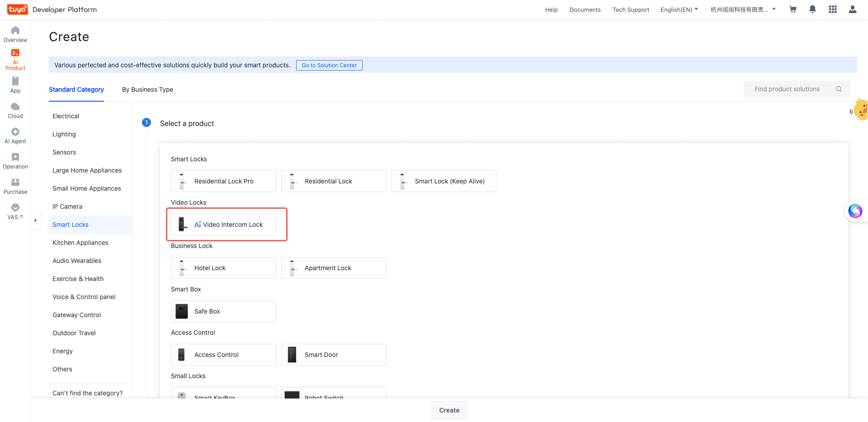Open the Overview home icon in sidebar
868x422 pixels.
click(15, 31)
